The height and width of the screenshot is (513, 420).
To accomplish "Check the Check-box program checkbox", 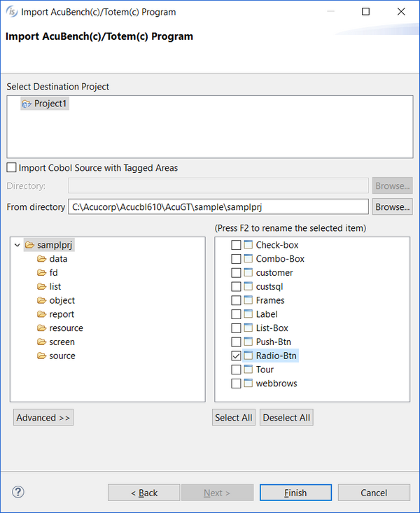I will (236, 245).
